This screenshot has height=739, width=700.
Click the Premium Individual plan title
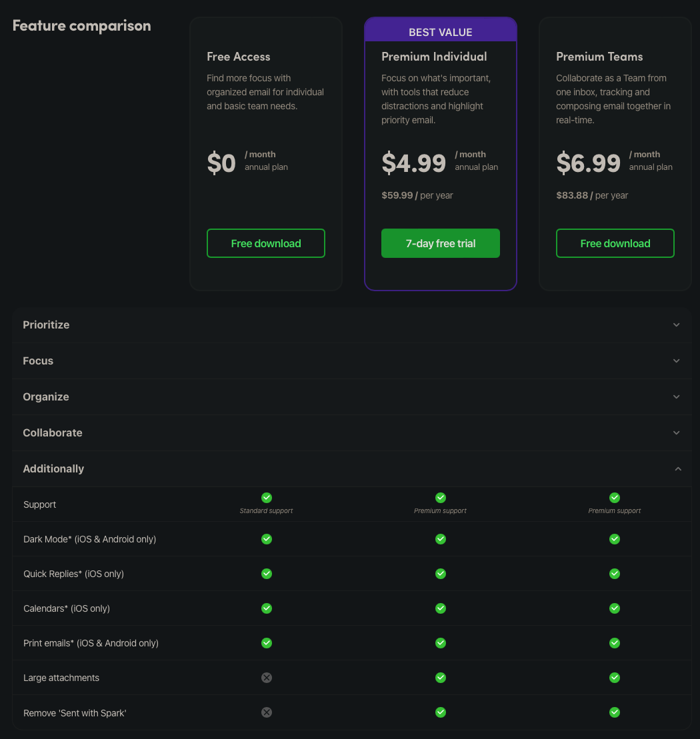point(434,57)
